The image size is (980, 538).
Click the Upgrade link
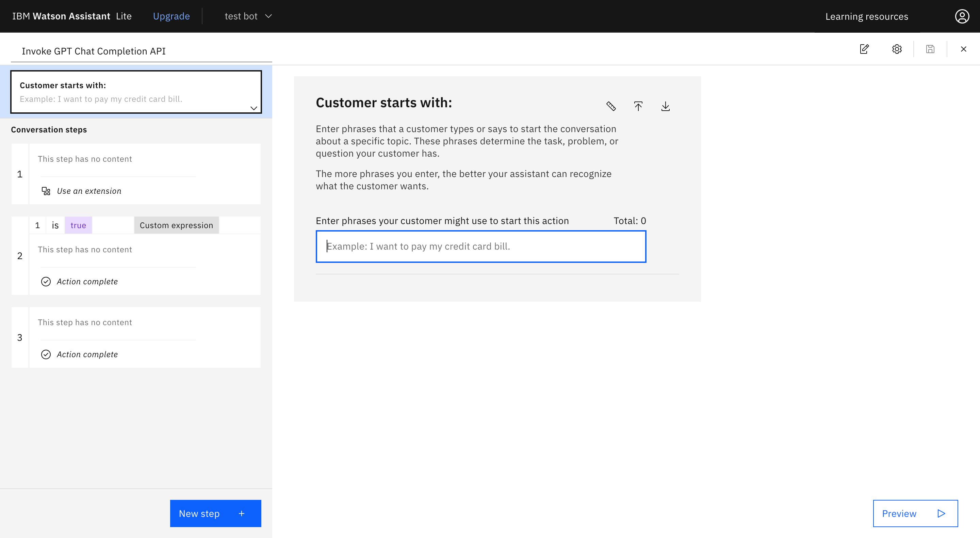[171, 16]
